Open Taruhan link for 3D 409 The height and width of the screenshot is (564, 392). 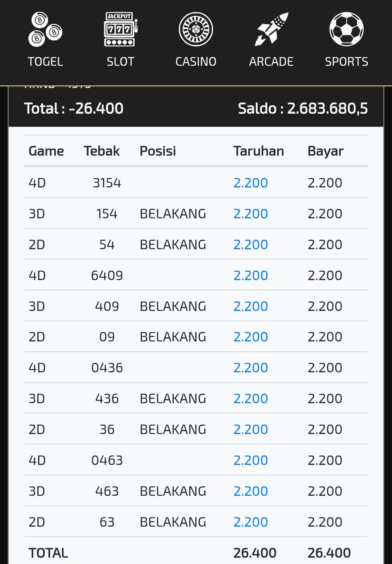pyautogui.click(x=250, y=306)
